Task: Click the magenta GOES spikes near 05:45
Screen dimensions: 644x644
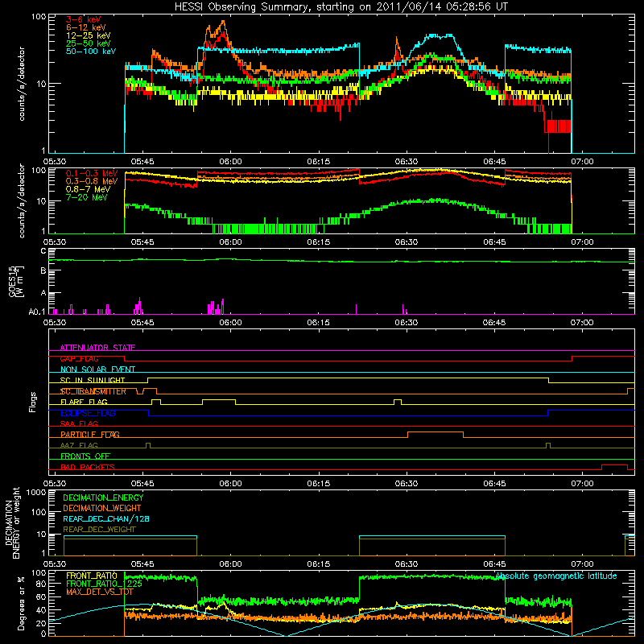Action: point(138,306)
